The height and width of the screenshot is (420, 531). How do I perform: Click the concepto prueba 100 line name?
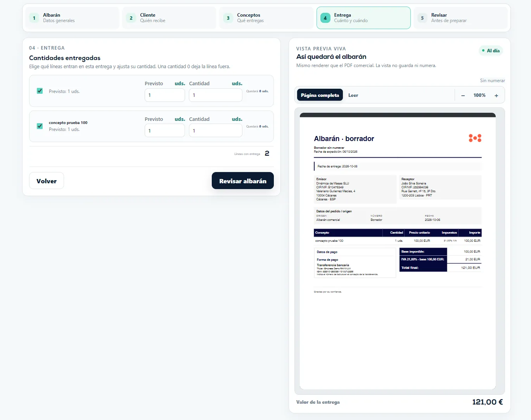[68, 122]
